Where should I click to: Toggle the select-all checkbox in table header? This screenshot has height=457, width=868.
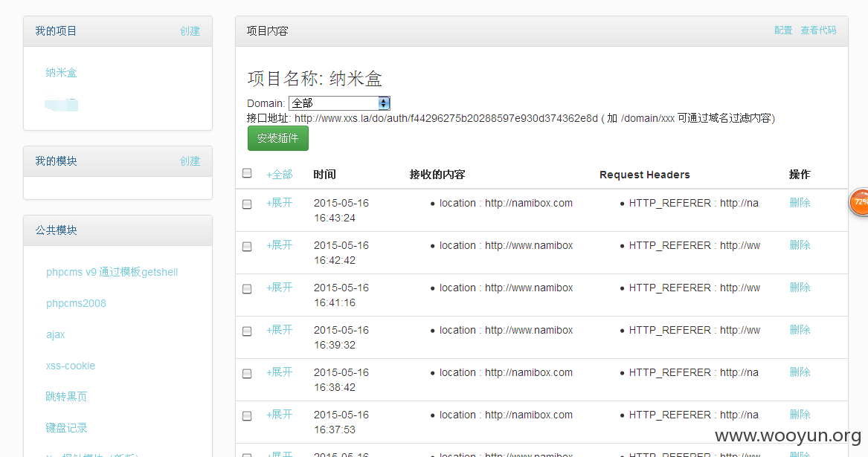pyautogui.click(x=247, y=173)
